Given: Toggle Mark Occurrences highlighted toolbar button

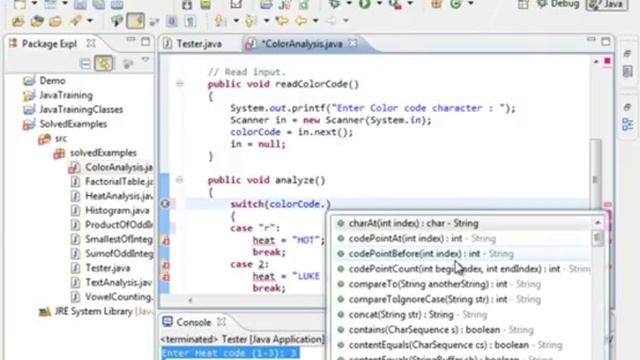Looking at the screenshot, I should (x=135, y=21).
